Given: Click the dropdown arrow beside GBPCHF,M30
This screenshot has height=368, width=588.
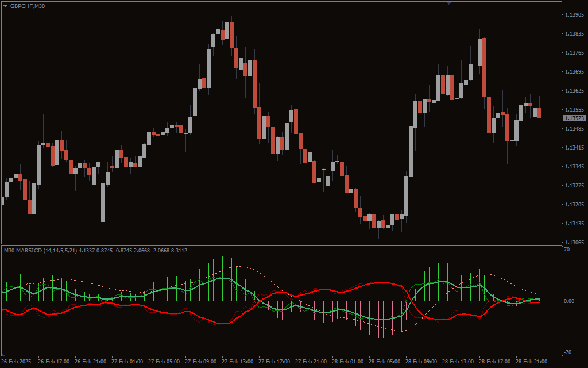Looking at the screenshot, I should point(6,6).
